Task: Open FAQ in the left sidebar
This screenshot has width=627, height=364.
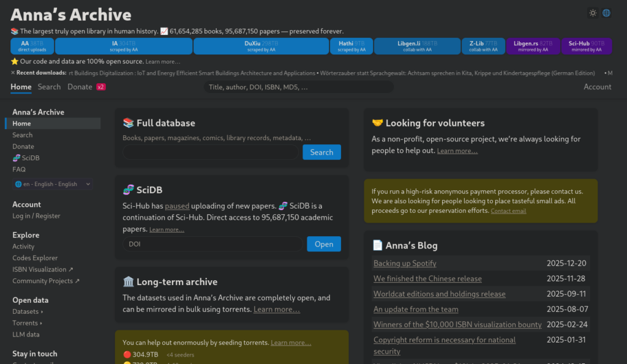Action: tap(19, 169)
